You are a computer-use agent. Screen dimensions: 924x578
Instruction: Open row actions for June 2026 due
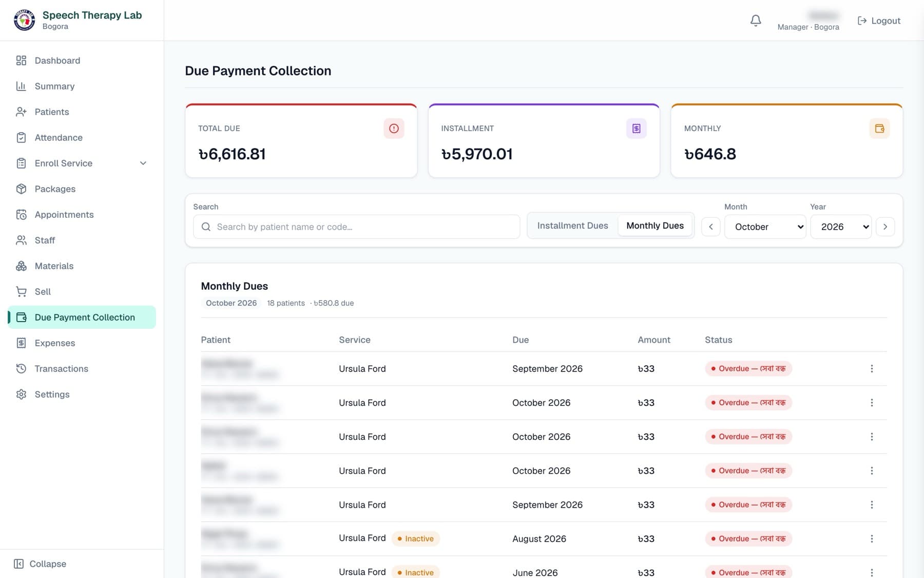pyautogui.click(x=872, y=572)
